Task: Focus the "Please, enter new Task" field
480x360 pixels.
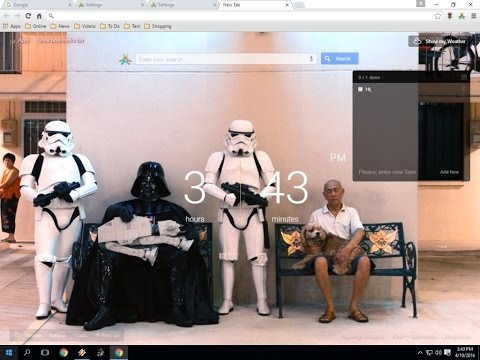Action: 387,172
